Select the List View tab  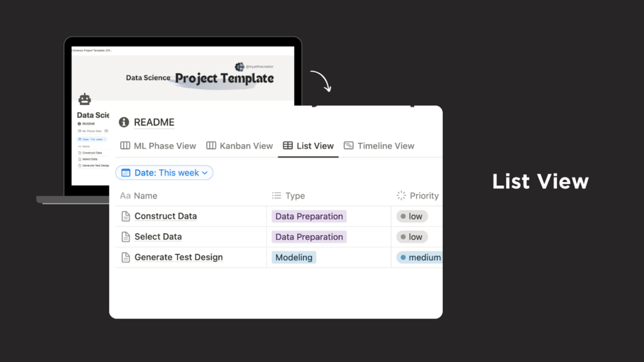coord(308,146)
